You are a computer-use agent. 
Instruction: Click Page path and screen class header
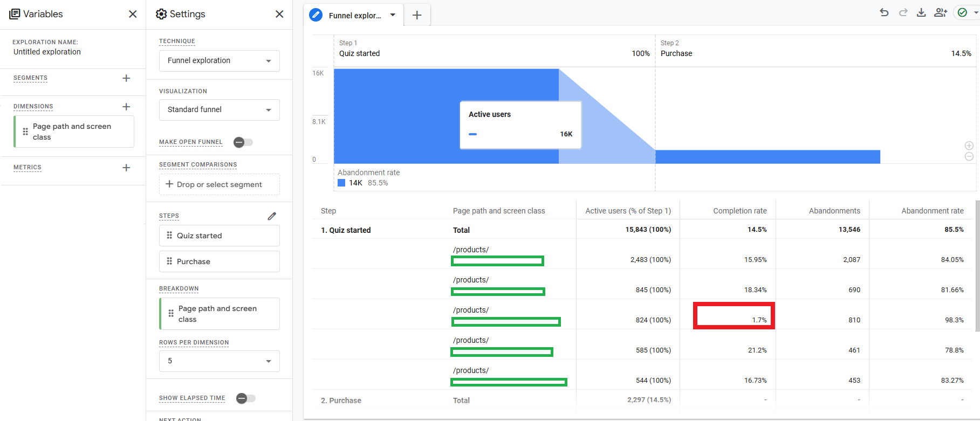499,211
